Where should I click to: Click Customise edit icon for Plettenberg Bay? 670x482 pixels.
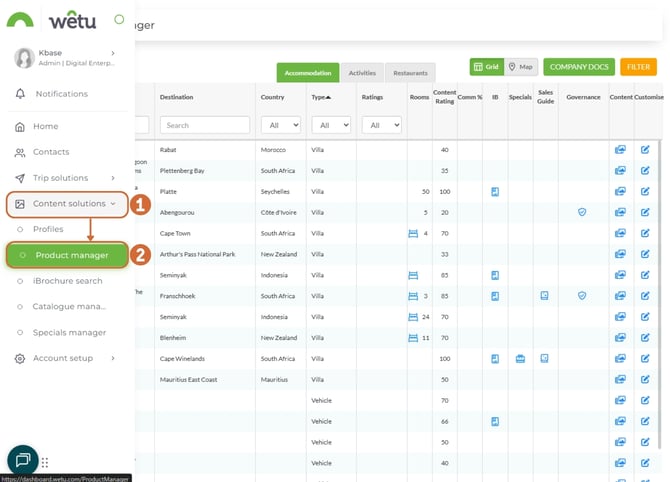coord(645,170)
